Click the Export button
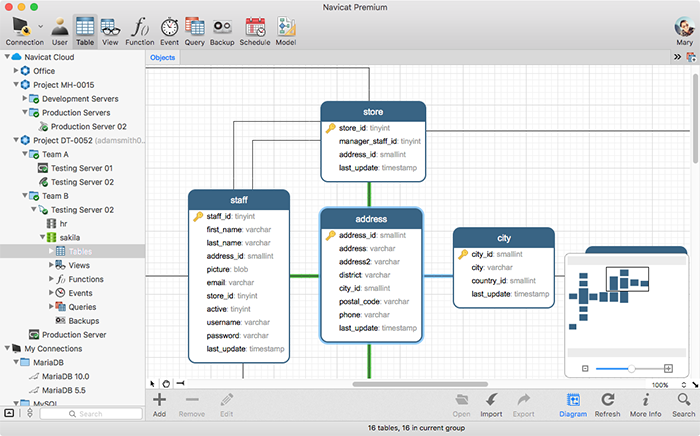The image size is (700, 436). coord(524,405)
